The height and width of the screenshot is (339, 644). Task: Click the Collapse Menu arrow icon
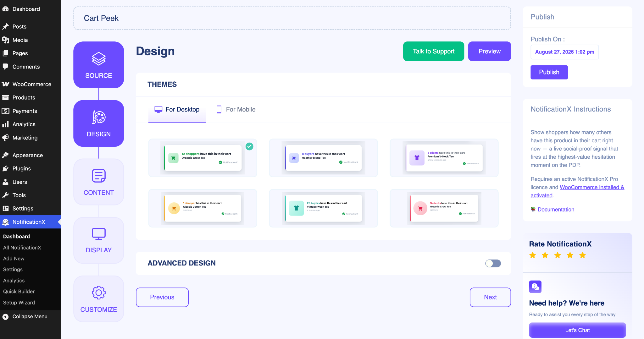pos(5,317)
